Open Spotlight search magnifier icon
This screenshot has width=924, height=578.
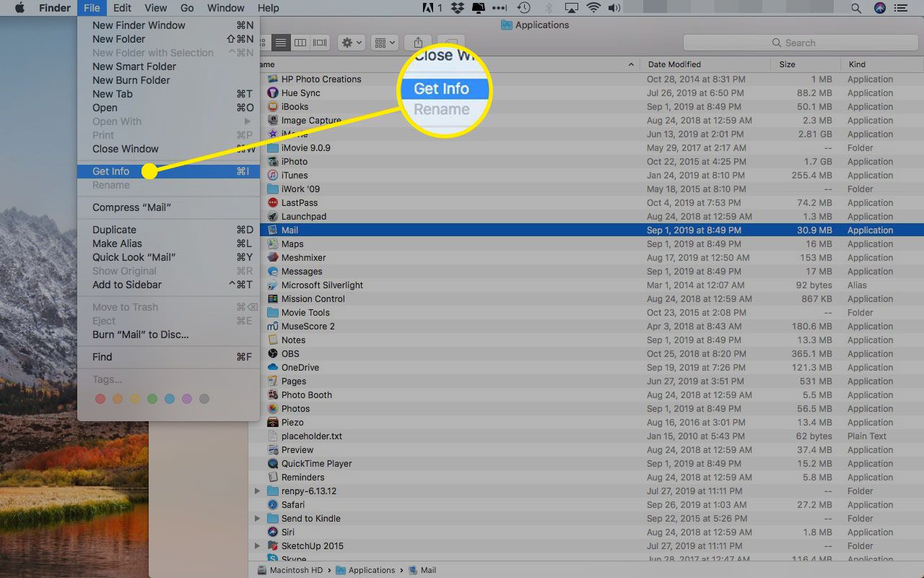tap(856, 8)
